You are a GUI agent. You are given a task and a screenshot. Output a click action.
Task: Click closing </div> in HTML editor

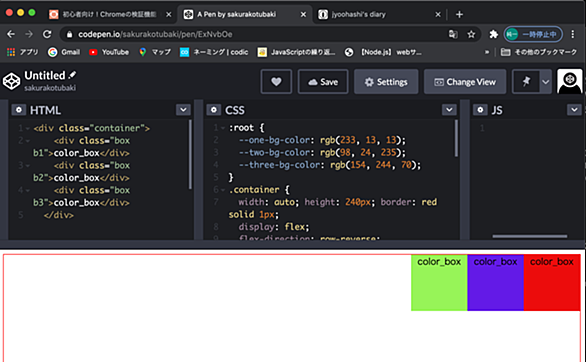click(59, 215)
